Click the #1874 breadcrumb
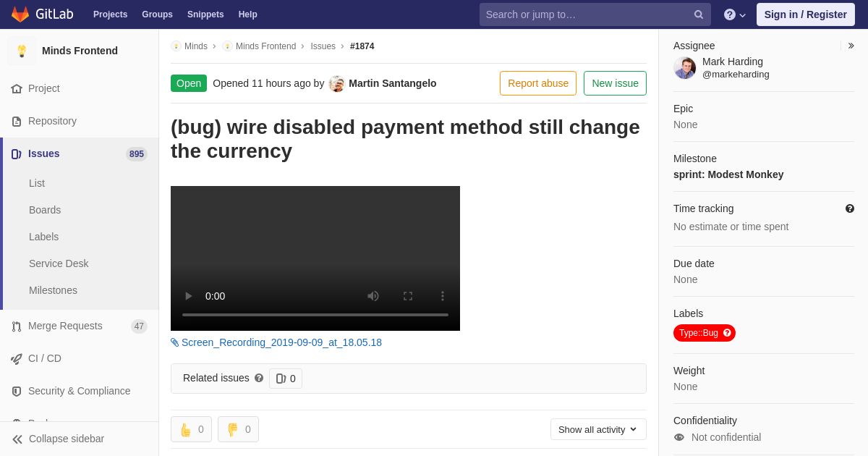The image size is (868, 456). 362,46
